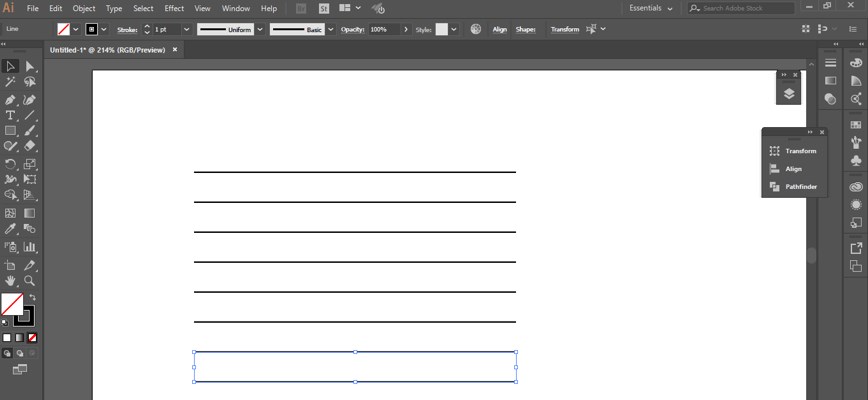
Task: Open the graphic Style dropdown
Action: pos(454,29)
